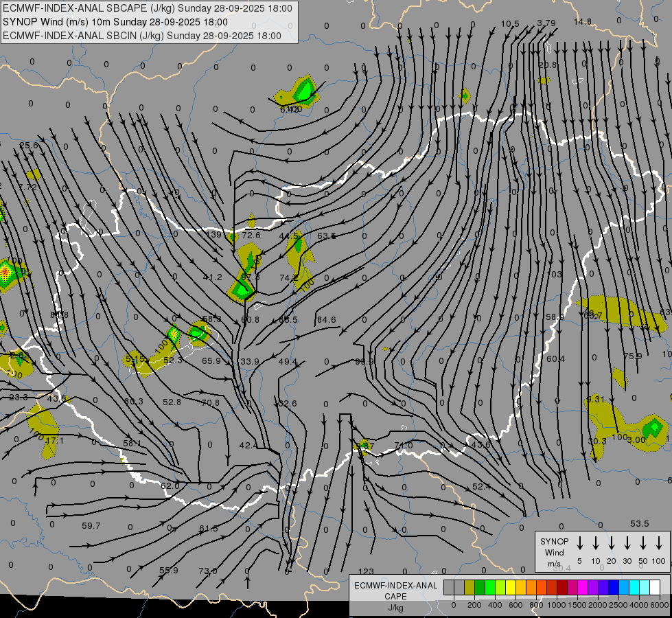The height and width of the screenshot is (618, 672).
Task: Click the 2500 tick label in CAPE legend
Action: 618,605
